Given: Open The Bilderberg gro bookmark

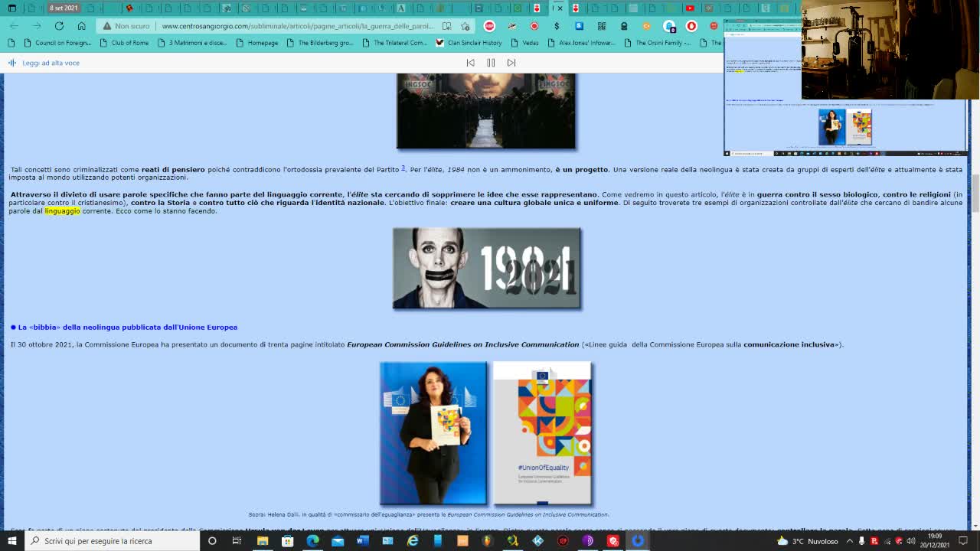Looking at the screenshot, I should [x=319, y=43].
